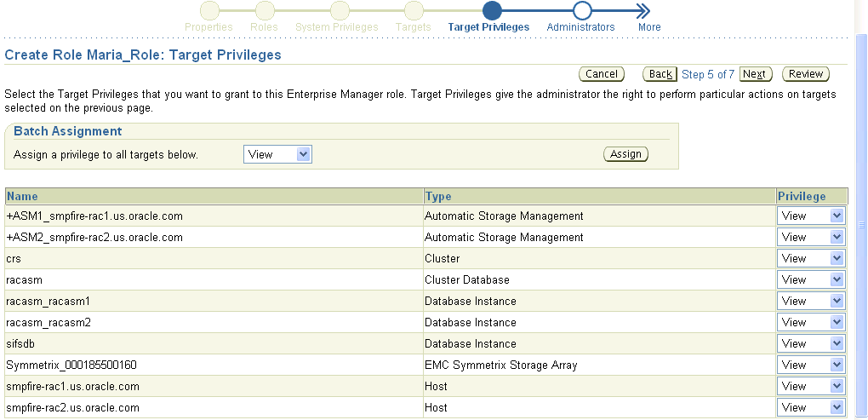Jump to the System Privileges step circle
This screenshot has height=420, width=868.
click(x=340, y=11)
